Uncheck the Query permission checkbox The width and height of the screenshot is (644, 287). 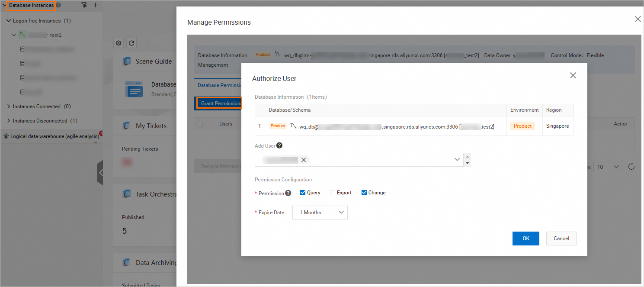tap(303, 193)
